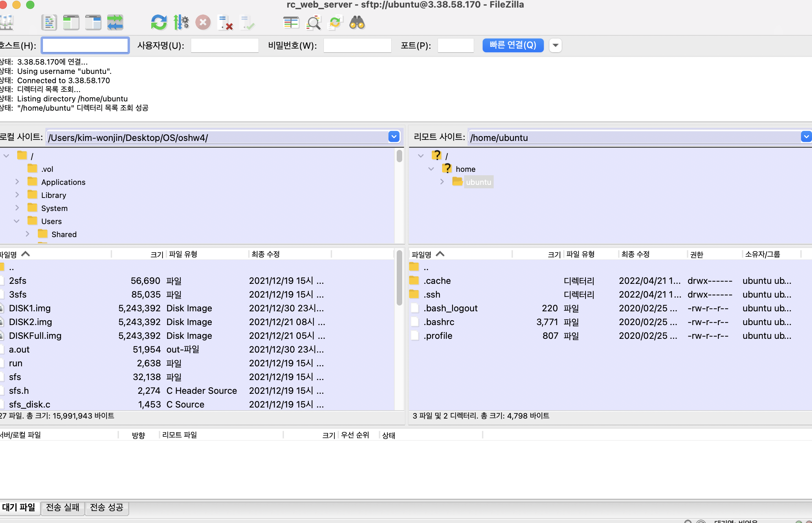Toggle remote directory tree view icon
Viewport: 812px width, 523px height.
pyautogui.click(x=93, y=23)
